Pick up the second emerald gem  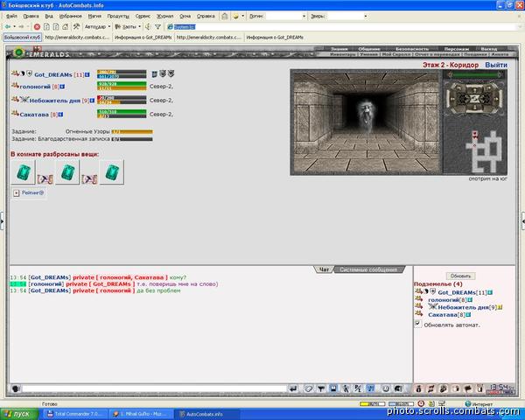pos(67,171)
